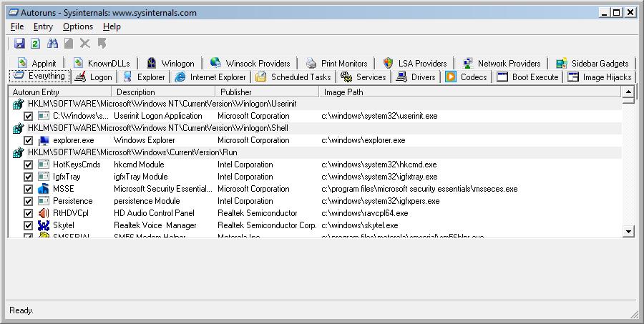Sort by Autorun Entry column header
This screenshot has height=324, width=644.
[x=60, y=92]
